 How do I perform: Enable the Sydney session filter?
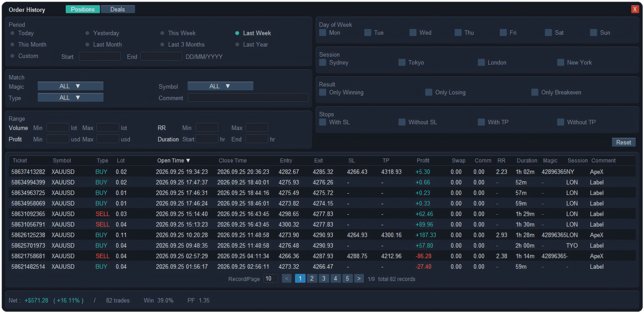click(x=323, y=62)
